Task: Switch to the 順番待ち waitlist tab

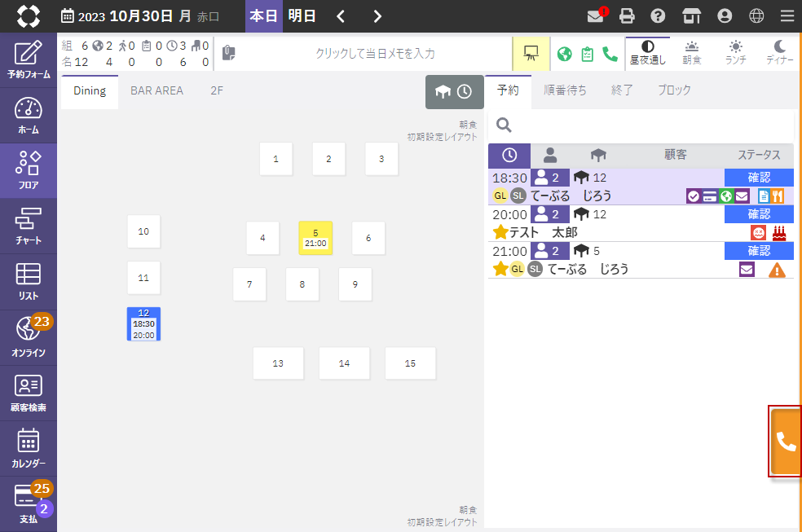Action: coord(565,91)
